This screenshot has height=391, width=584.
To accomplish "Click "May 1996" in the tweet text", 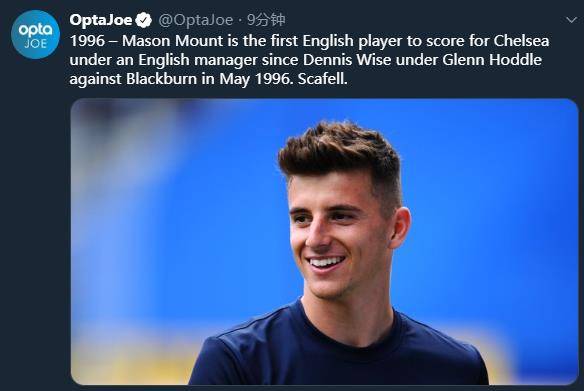I will (256, 79).
